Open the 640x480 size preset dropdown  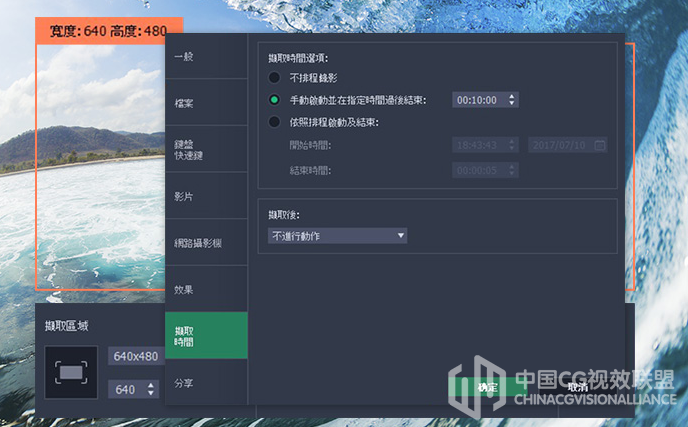click(136, 356)
